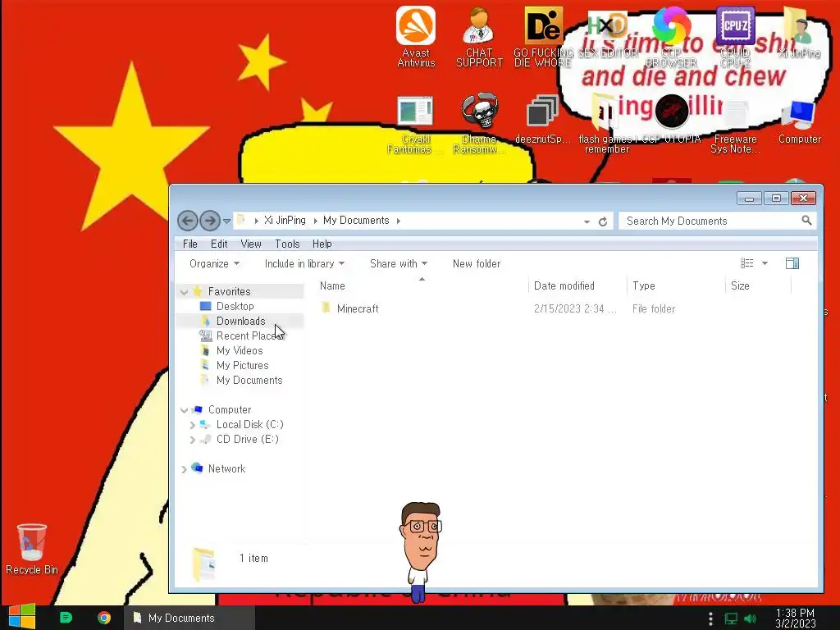Click the Windows Start button
The height and width of the screenshot is (630, 840).
click(21, 617)
